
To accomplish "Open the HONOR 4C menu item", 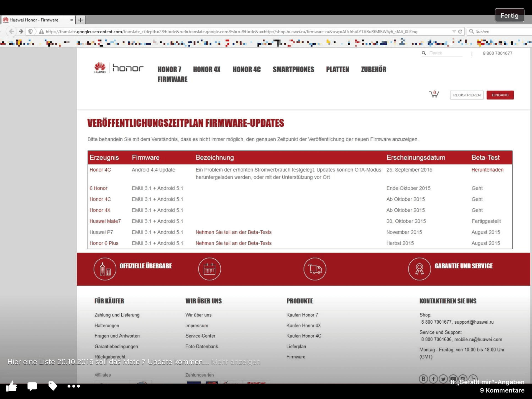I will tap(247, 69).
